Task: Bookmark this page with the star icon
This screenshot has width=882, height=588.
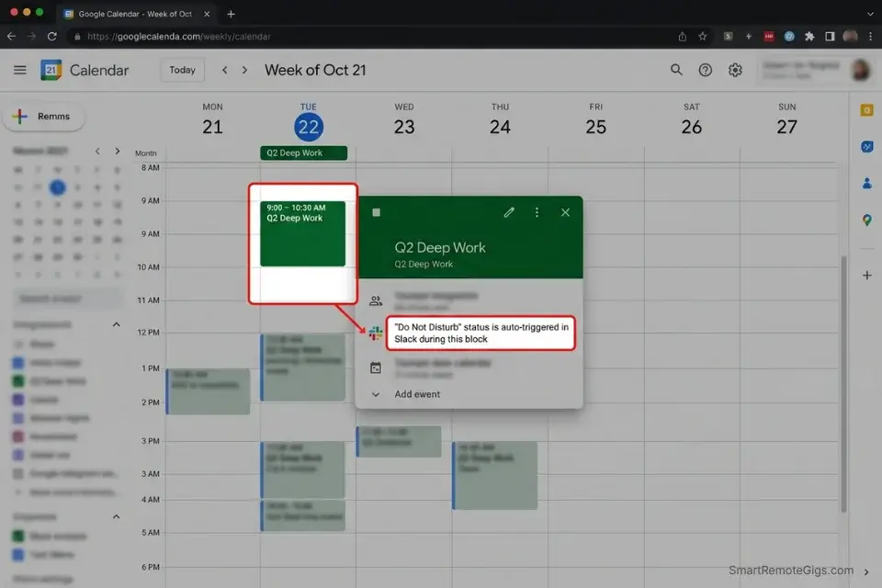Action: pos(702,36)
